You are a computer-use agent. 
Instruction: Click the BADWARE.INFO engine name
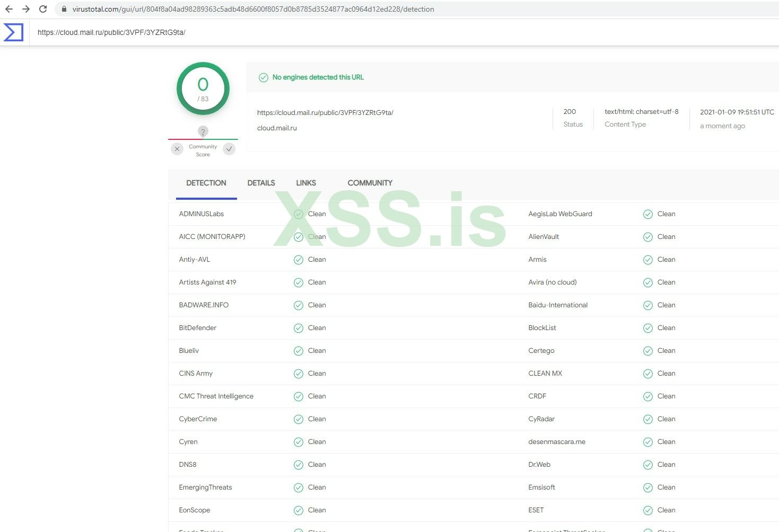(204, 305)
